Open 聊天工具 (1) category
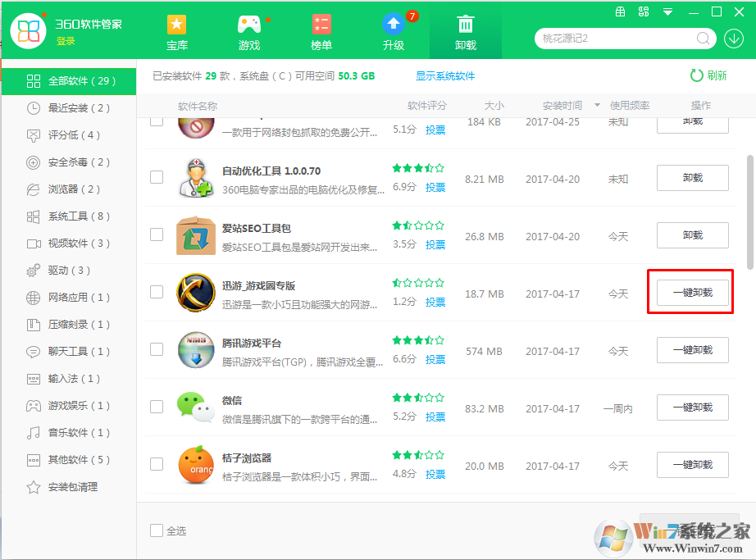 (x=69, y=351)
